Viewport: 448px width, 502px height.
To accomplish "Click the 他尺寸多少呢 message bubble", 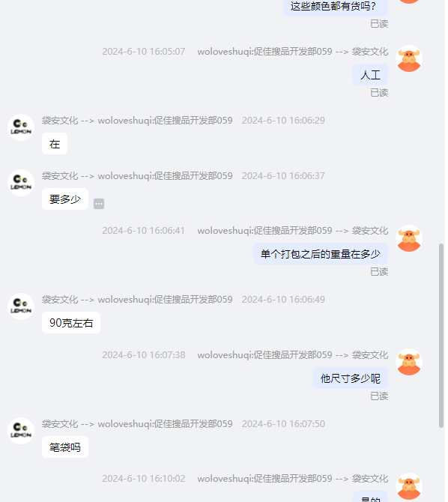I will coord(351,378).
